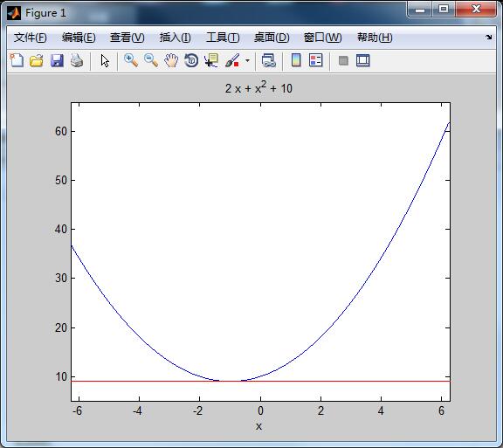Save the figure using the floppy disk icon
503x448 pixels.
pos(57,60)
